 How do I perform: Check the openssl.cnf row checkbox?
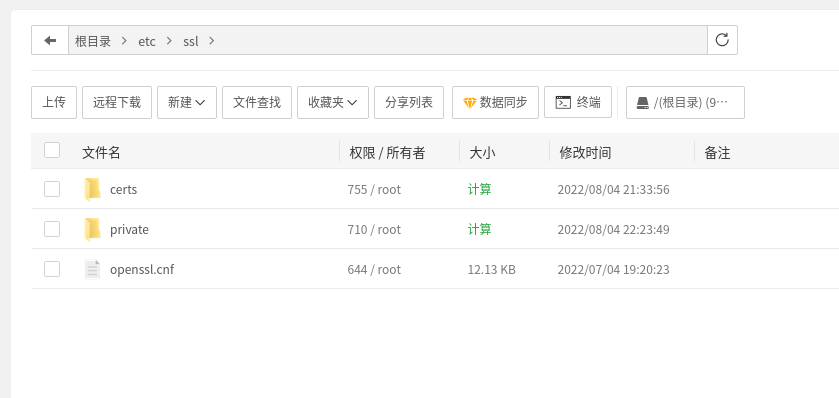tap(52, 269)
